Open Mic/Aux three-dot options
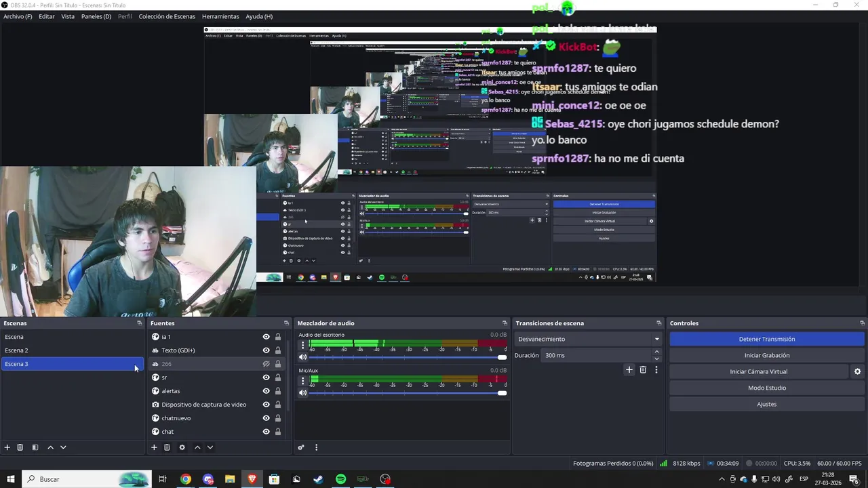868x488 pixels. [x=303, y=381]
